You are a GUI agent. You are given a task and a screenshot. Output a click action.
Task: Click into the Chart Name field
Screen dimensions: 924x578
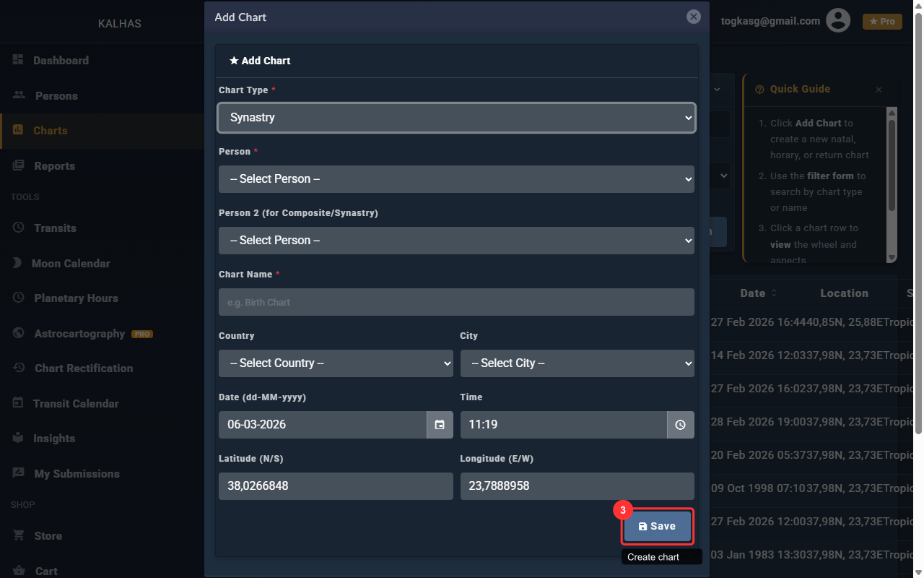click(456, 302)
